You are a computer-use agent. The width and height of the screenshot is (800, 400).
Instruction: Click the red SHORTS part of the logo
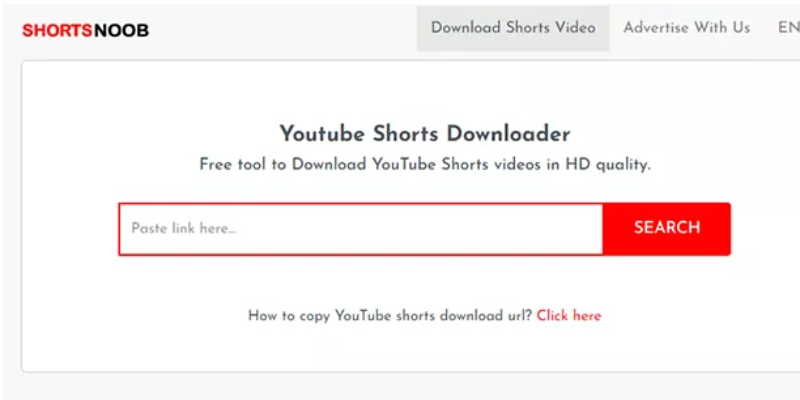pos(57,31)
